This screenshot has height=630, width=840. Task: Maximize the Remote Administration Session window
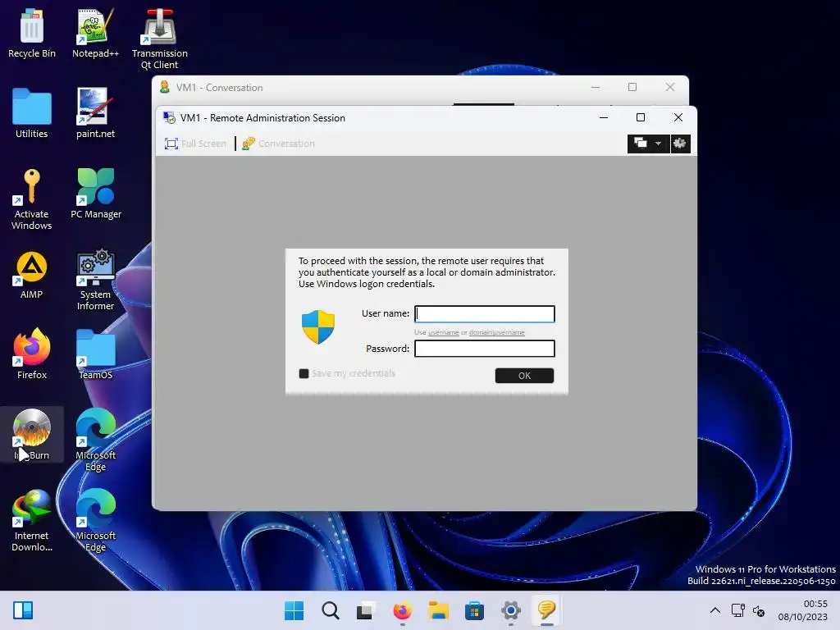(x=640, y=117)
